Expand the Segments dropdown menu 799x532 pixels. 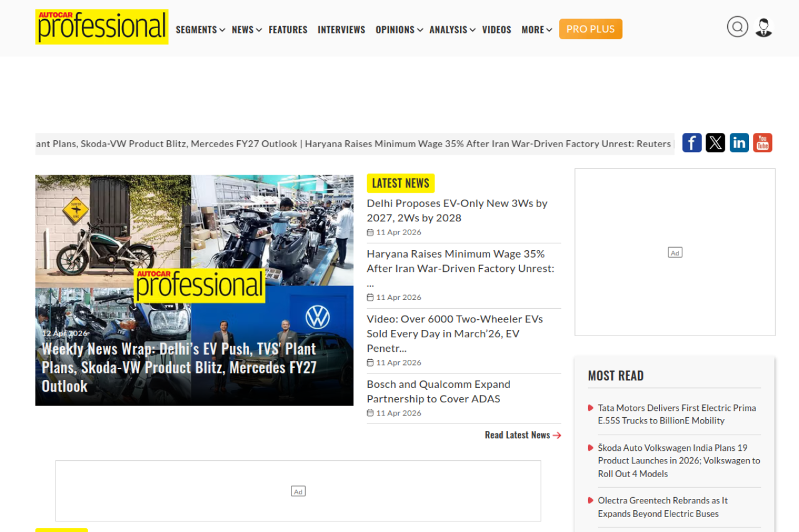200,29
